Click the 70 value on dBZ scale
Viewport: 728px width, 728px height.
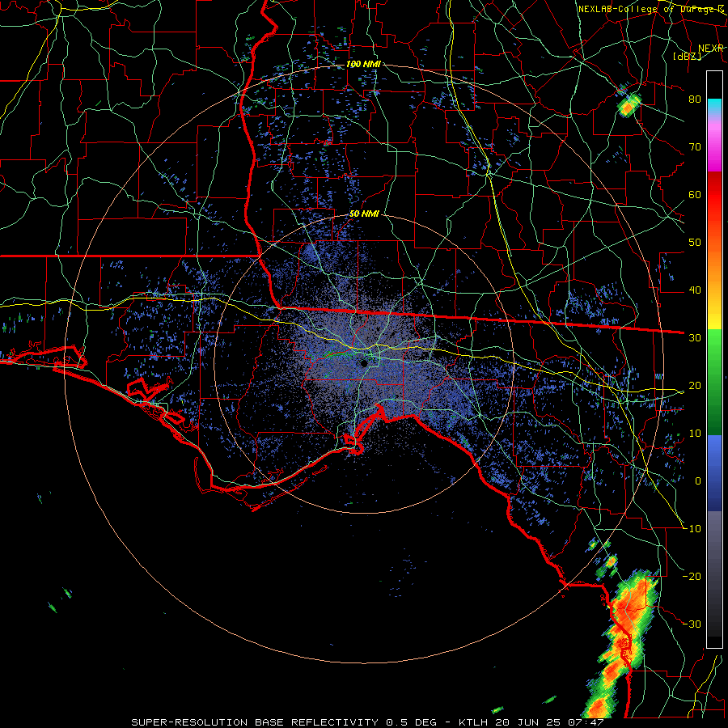[x=695, y=146]
